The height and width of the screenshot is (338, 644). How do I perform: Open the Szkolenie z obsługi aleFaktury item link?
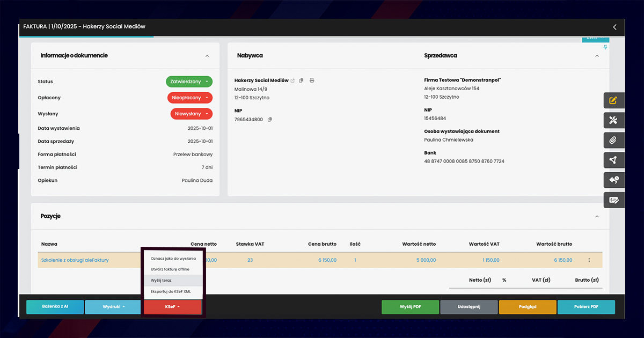[x=75, y=260]
